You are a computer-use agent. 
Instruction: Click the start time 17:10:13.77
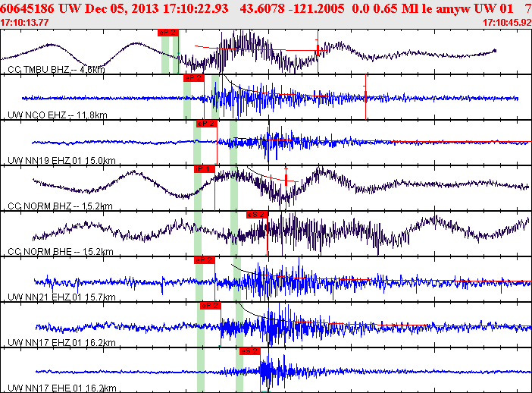[24, 23]
